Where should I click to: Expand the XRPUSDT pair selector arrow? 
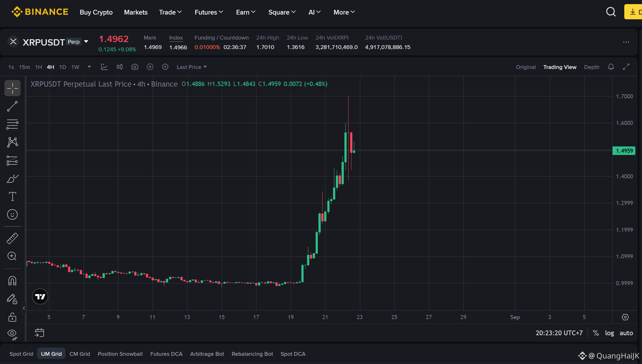[86, 42]
